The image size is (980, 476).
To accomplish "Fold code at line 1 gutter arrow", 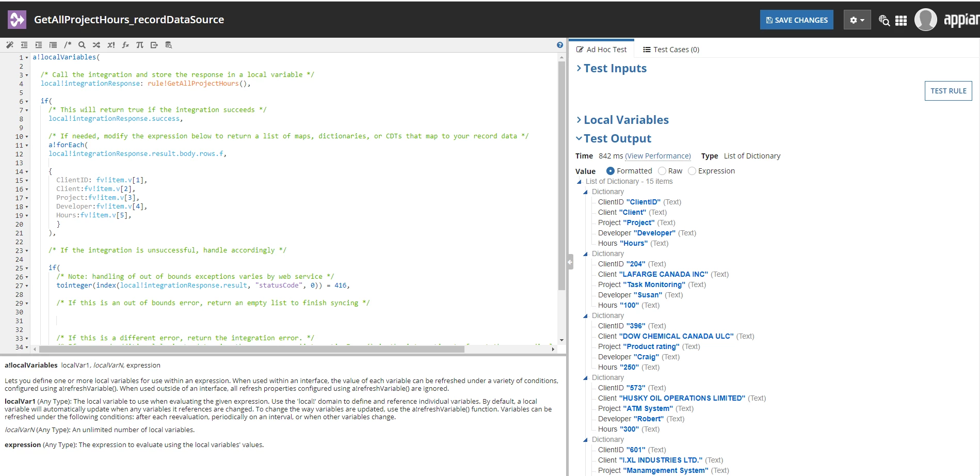I will pyautogui.click(x=27, y=58).
